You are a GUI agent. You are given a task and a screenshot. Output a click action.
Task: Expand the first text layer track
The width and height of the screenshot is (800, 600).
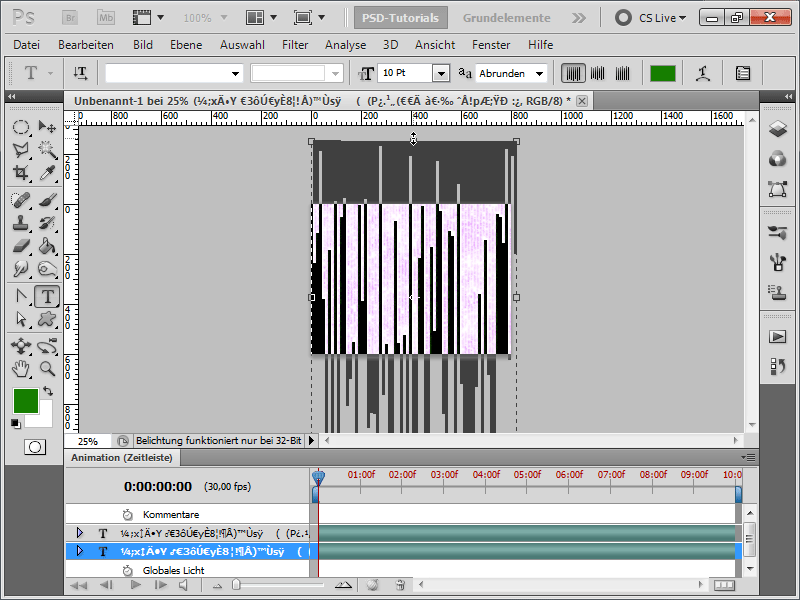click(x=79, y=533)
